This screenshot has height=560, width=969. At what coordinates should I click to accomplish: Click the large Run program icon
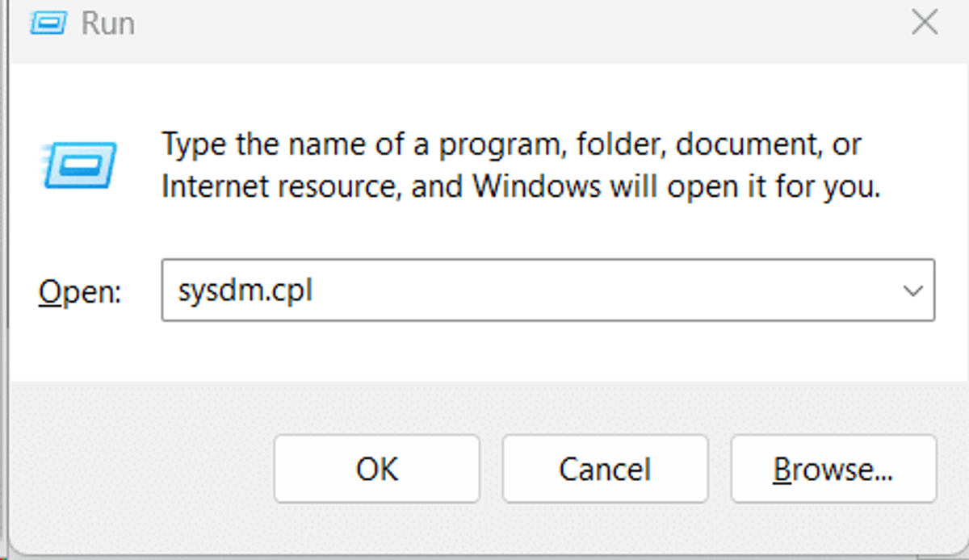78,167
